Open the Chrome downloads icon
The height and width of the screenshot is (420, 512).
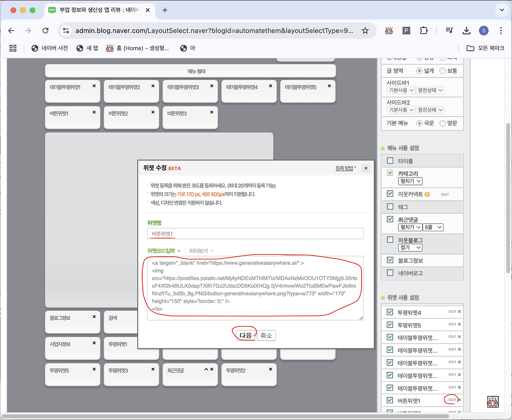pos(466,31)
